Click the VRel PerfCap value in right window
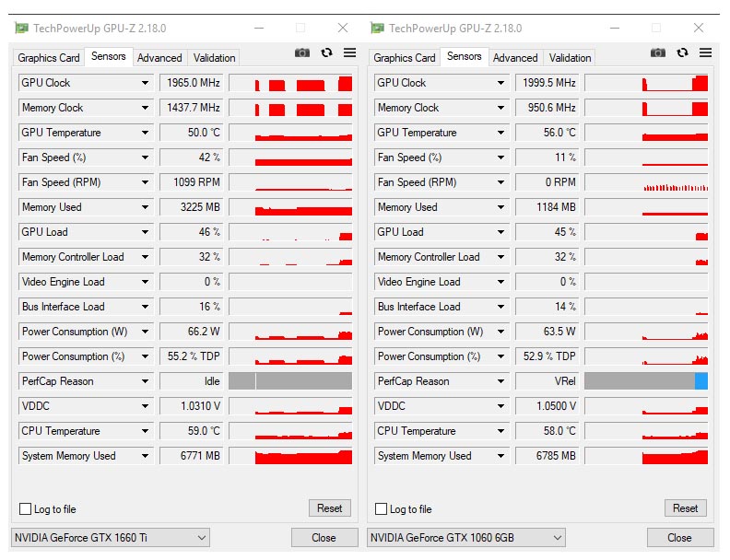The height and width of the screenshot is (560, 730). 547,381
